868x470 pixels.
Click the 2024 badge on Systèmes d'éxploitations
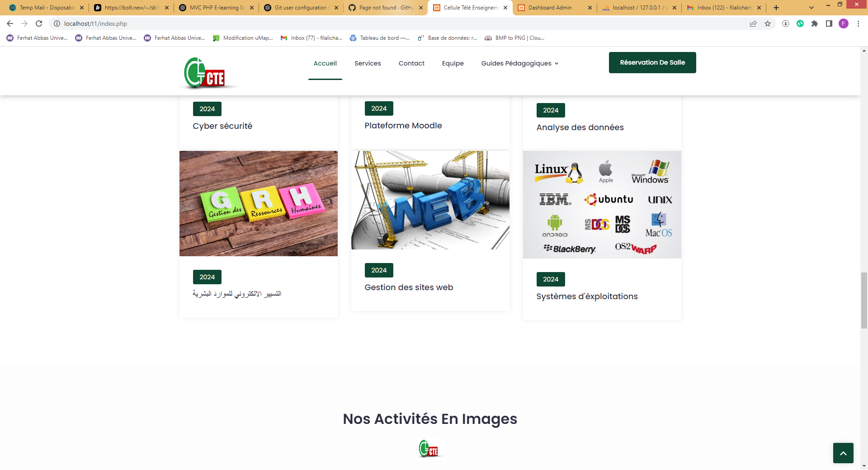(551, 279)
